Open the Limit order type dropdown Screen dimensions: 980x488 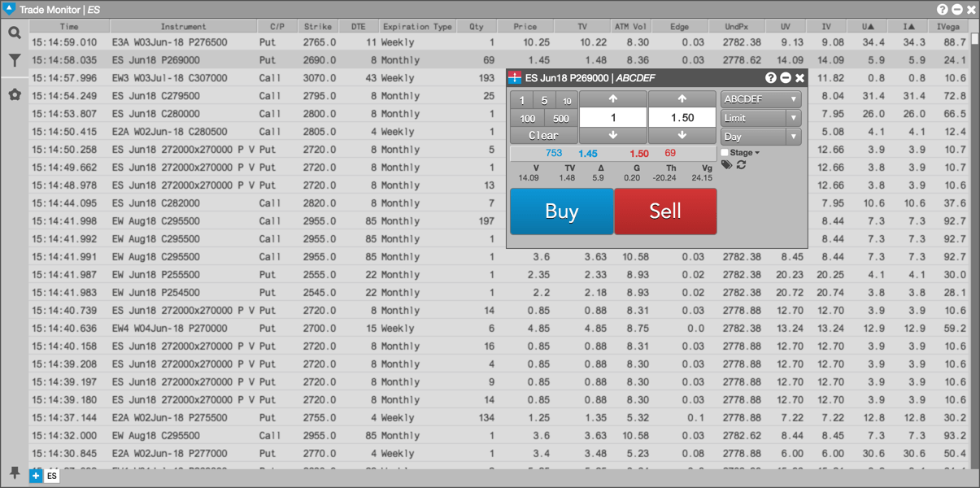[760, 118]
